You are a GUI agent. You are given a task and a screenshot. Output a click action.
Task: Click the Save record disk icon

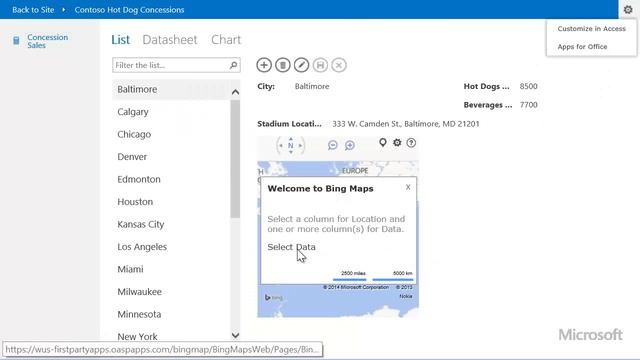pyautogui.click(x=320, y=65)
